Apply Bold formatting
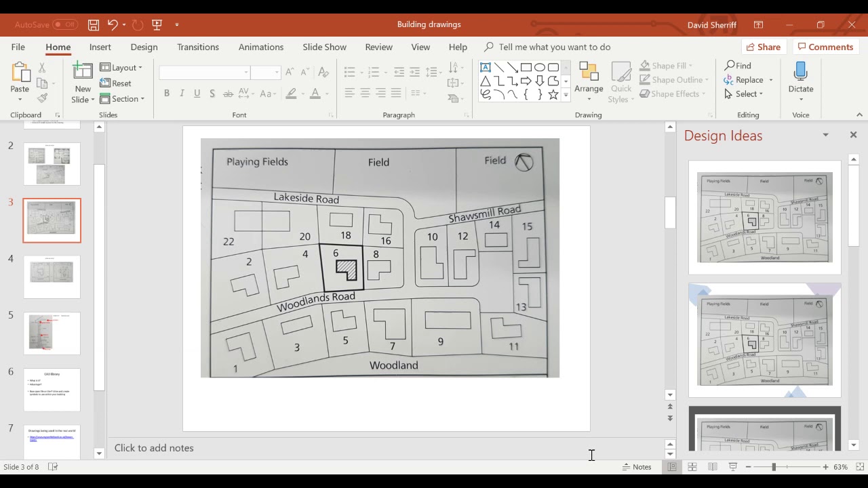The width and height of the screenshot is (868, 488). click(x=167, y=94)
